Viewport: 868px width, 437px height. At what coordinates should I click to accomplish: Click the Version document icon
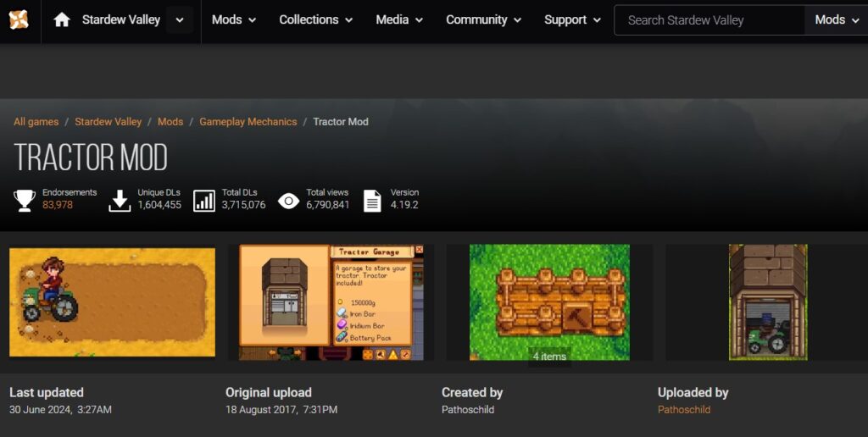pyautogui.click(x=373, y=200)
